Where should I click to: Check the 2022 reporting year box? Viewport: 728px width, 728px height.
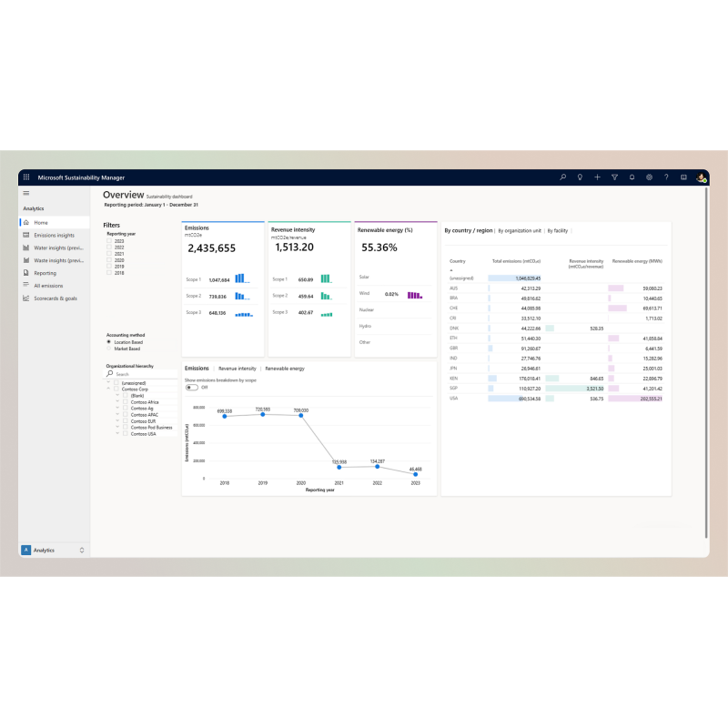point(109,247)
